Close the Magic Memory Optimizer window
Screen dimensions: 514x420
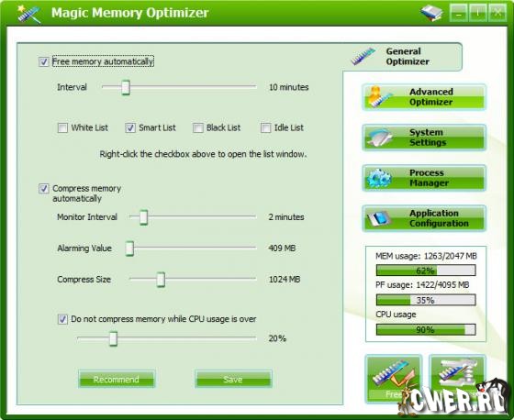[x=497, y=13]
